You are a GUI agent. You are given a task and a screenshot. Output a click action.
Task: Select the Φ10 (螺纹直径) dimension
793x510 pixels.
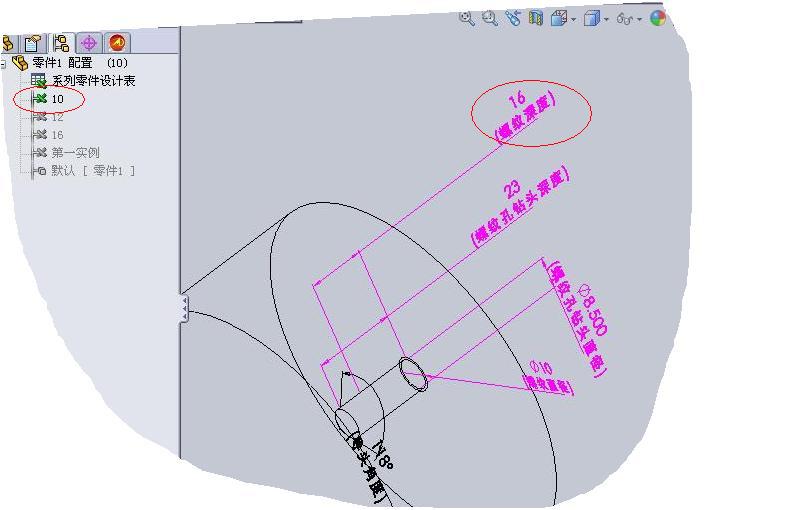[548, 377]
